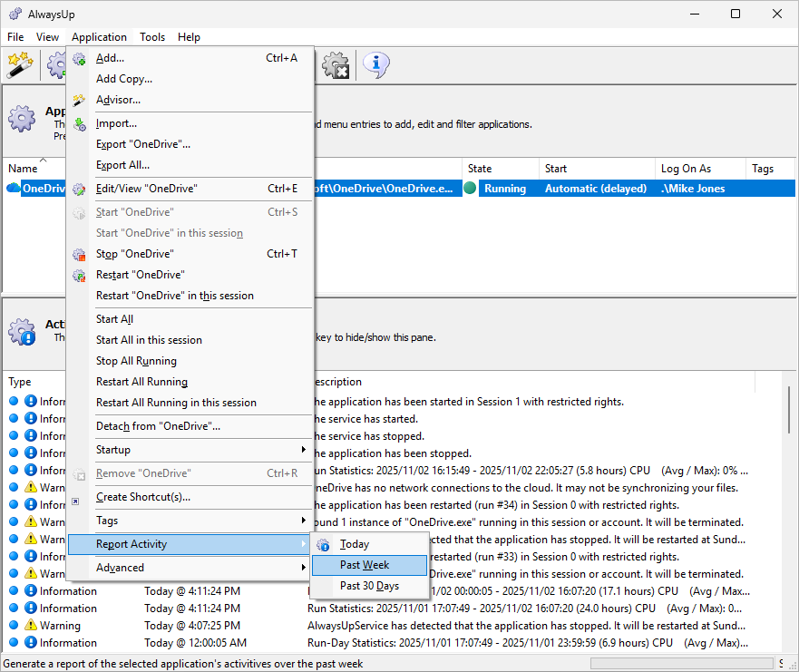Select Past 30 Days report
Screen dimensions: 799x672
(369, 586)
